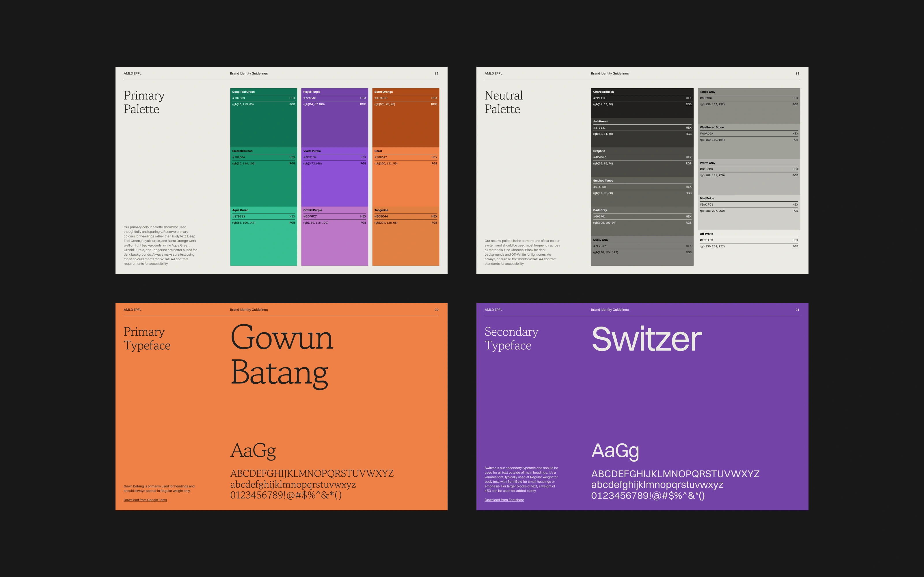This screenshot has height=577, width=924.
Task: Click the Brand Identity Guidelines header text
Action: [249, 73]
